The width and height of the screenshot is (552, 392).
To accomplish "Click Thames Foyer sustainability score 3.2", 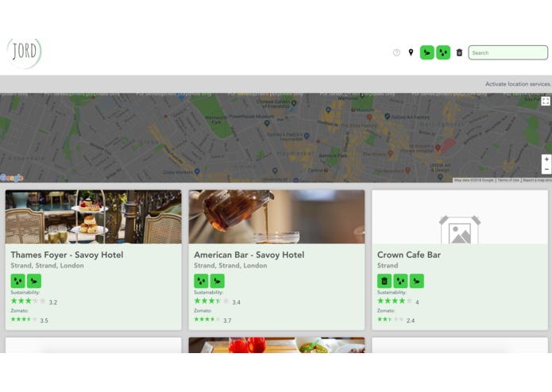I will coord(53,302).
